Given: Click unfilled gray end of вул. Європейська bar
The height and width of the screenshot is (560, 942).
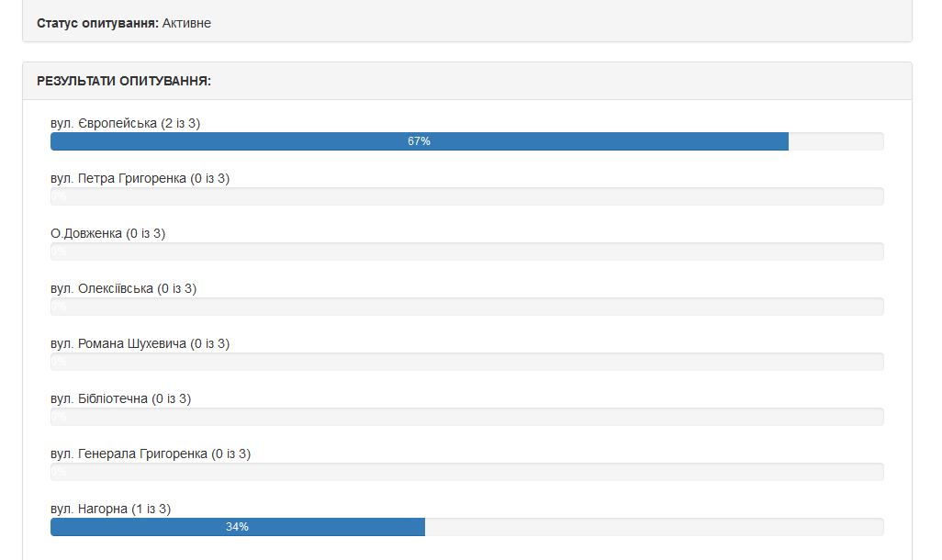Looking at the screenshot, I should pos(835,141).
